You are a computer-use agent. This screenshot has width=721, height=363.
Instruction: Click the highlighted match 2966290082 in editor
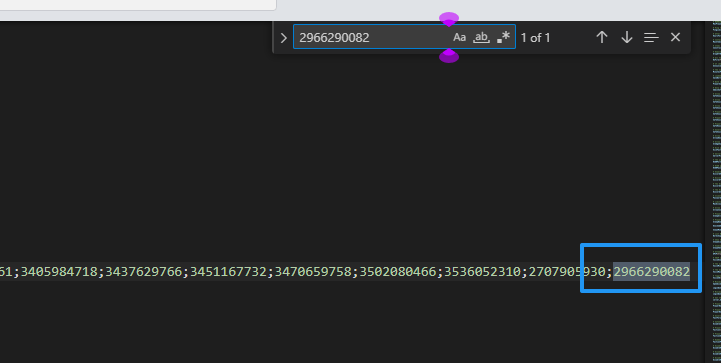click(x=652, y=272)
